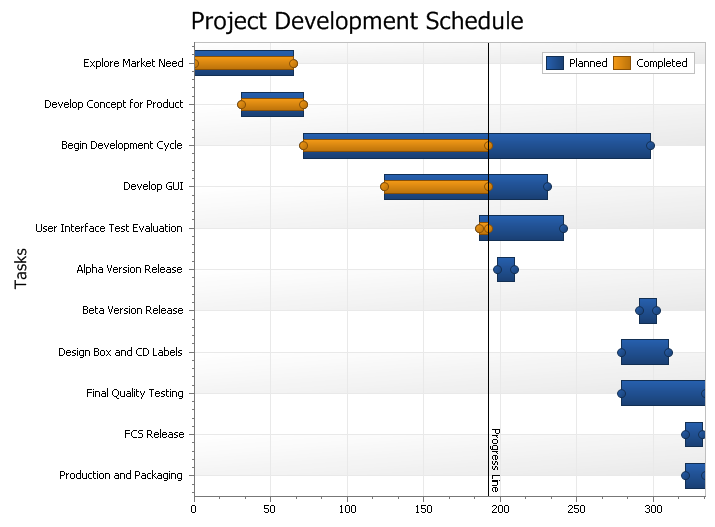This screenshot has height=527, width=715.
Task: Select User Interface Test Evaluation label
Action: pyautogui.click(x=109, y=228)
